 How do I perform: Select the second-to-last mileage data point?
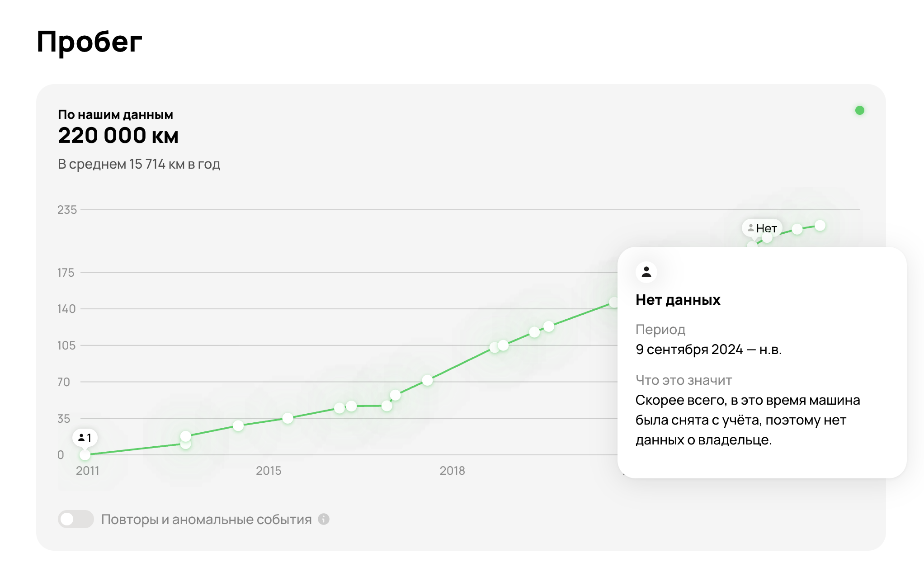point(797,229)
